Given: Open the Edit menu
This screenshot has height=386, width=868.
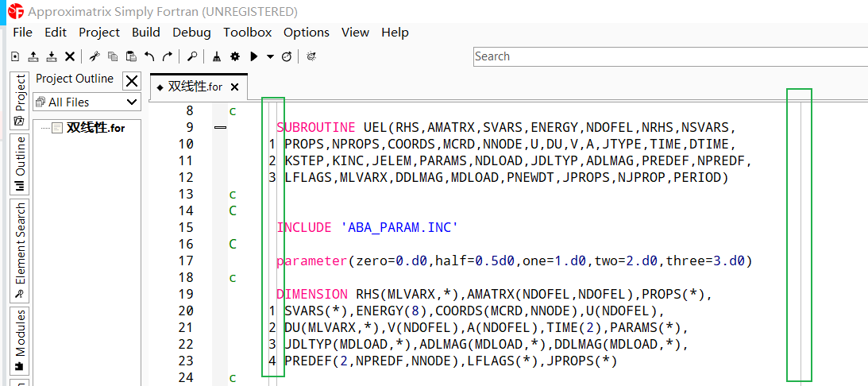Looking at the screenshot, I should 56,33.
